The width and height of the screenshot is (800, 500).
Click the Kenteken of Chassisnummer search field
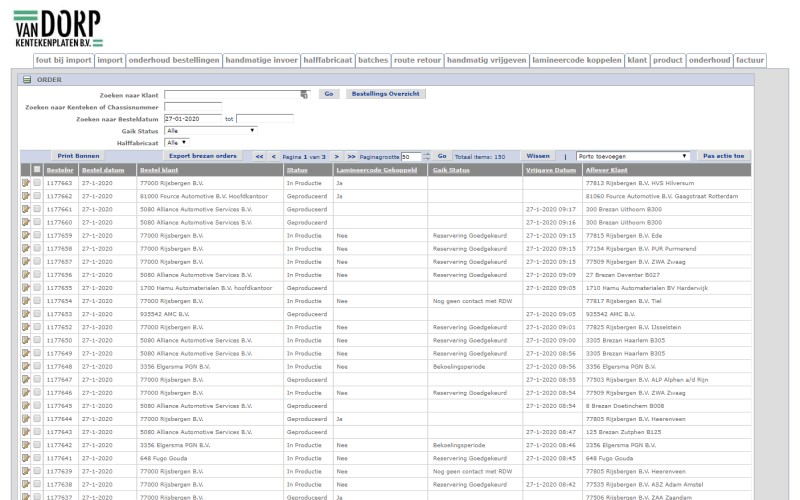[x=193, y=107]
